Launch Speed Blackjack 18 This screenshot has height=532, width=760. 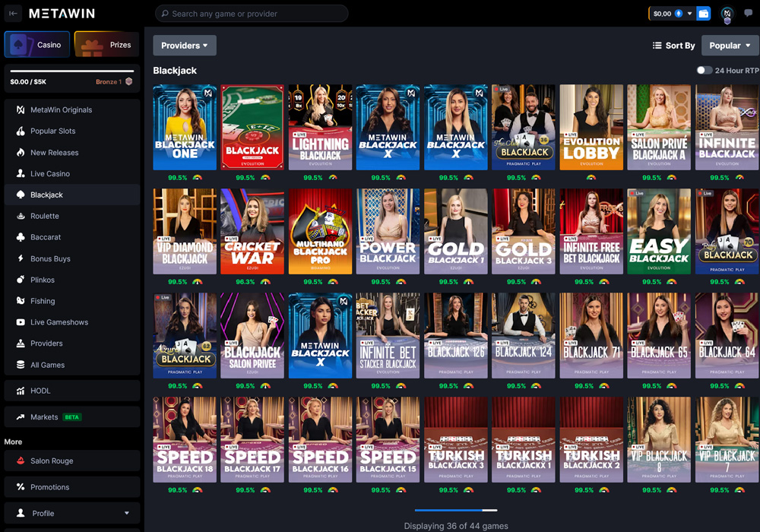point(185,440)
